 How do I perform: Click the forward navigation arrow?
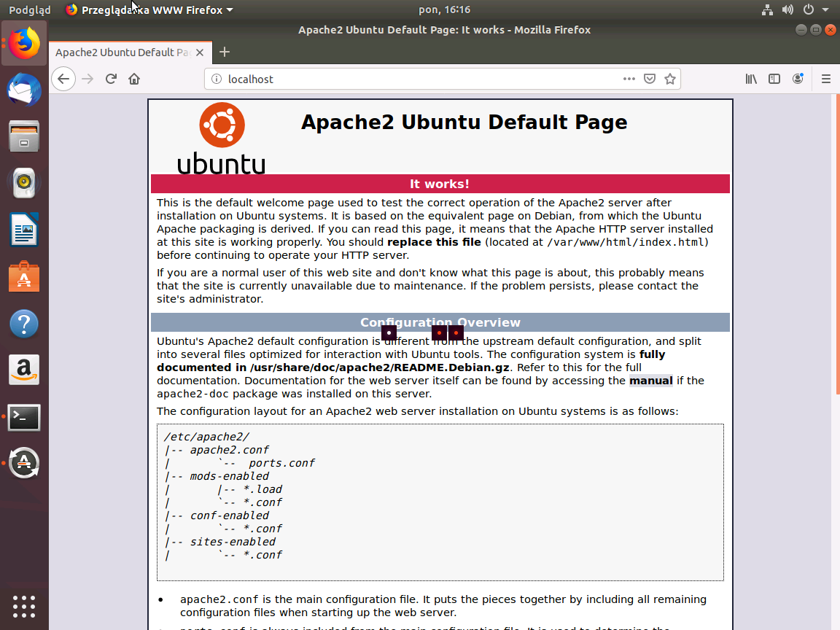pos(87,79)
